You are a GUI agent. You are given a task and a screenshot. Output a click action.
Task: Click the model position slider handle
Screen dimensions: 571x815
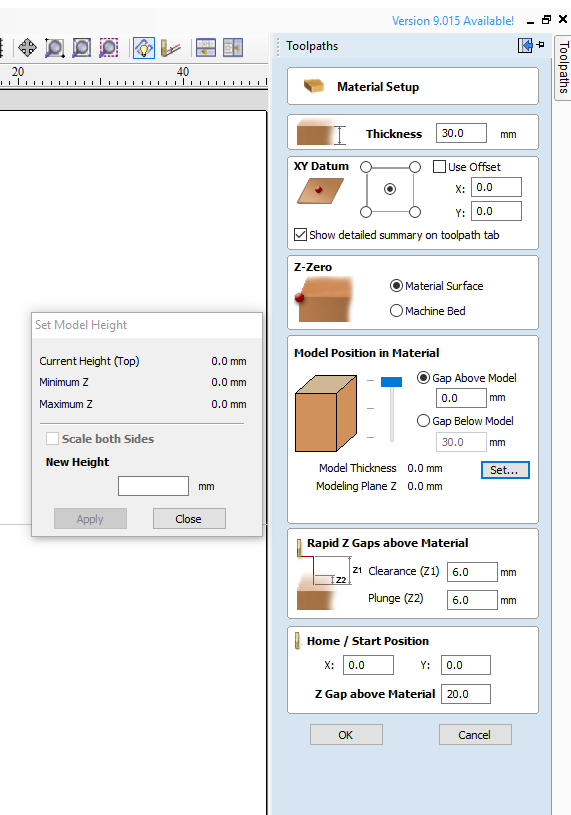point(391,382)
